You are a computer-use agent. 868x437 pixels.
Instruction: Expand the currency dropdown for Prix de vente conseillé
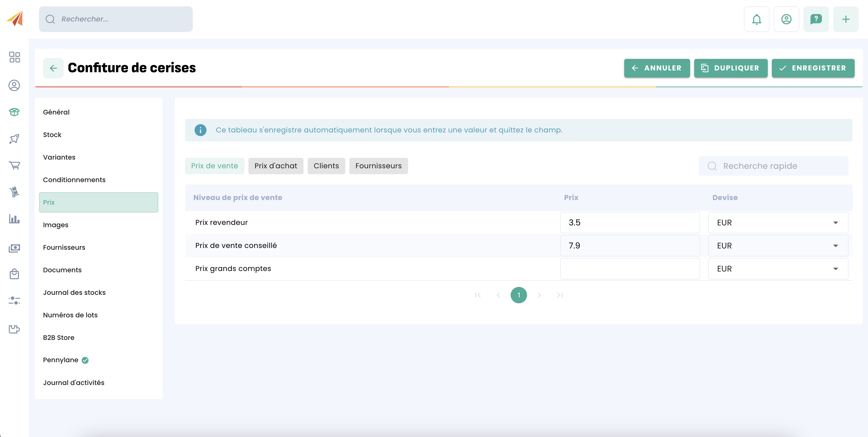coord(778,246)
